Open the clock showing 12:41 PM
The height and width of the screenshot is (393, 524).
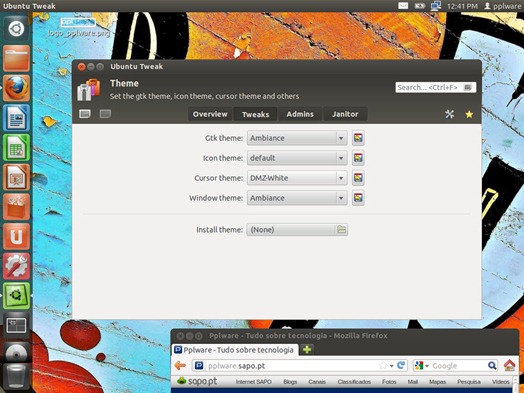point(462,6)
